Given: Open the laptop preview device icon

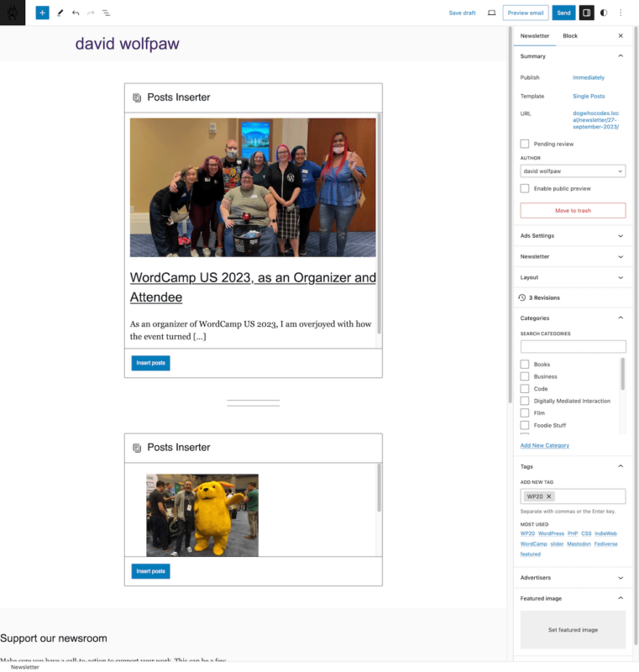Looking at the screenshot, I should (492, 13).
